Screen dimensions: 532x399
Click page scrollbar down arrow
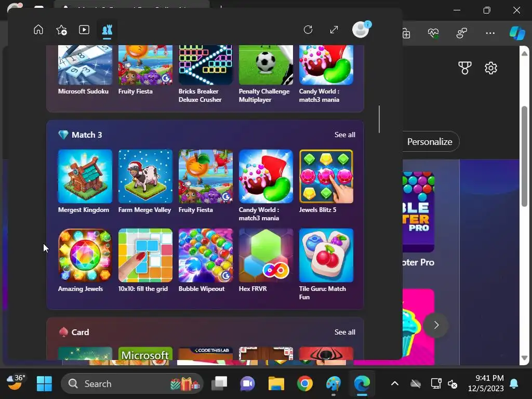(525, 358)
